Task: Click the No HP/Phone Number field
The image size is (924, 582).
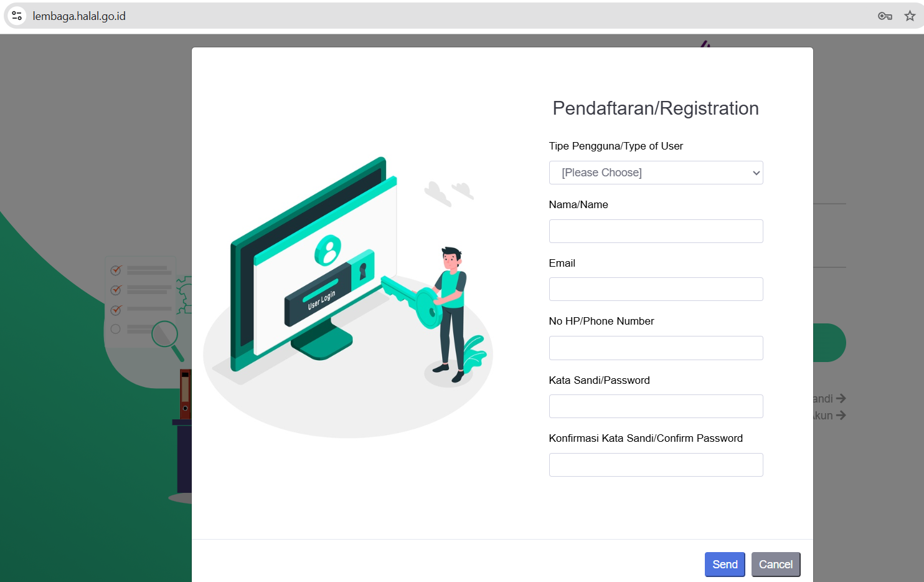Action: click(656, 348)
